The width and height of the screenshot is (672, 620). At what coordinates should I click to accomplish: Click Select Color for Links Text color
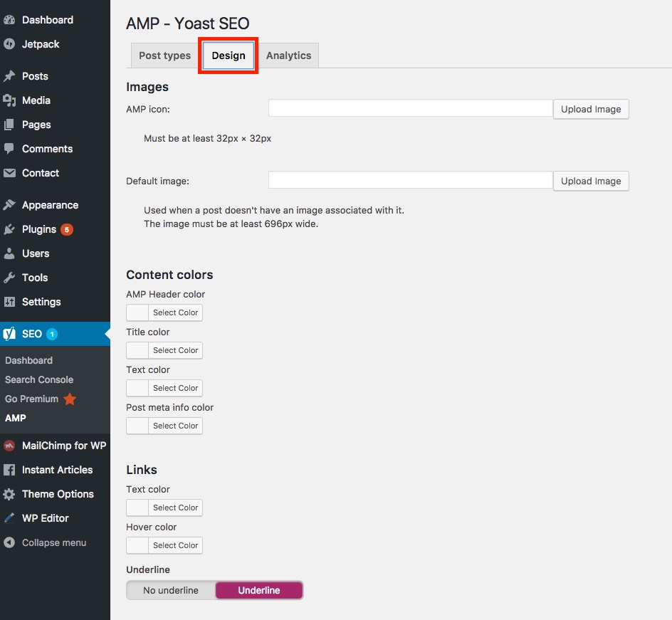(175, 508)
